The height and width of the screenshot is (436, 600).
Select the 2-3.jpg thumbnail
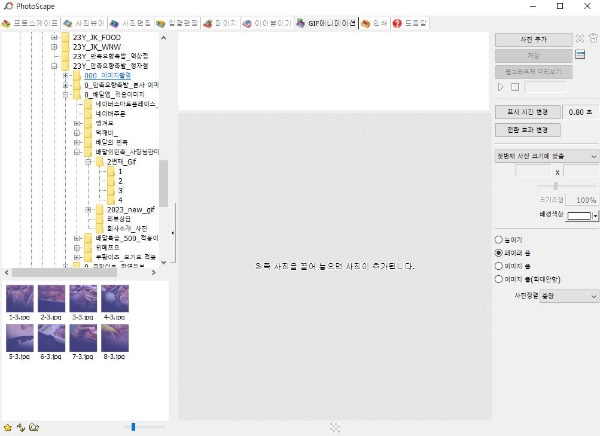[x=51, y=299]
